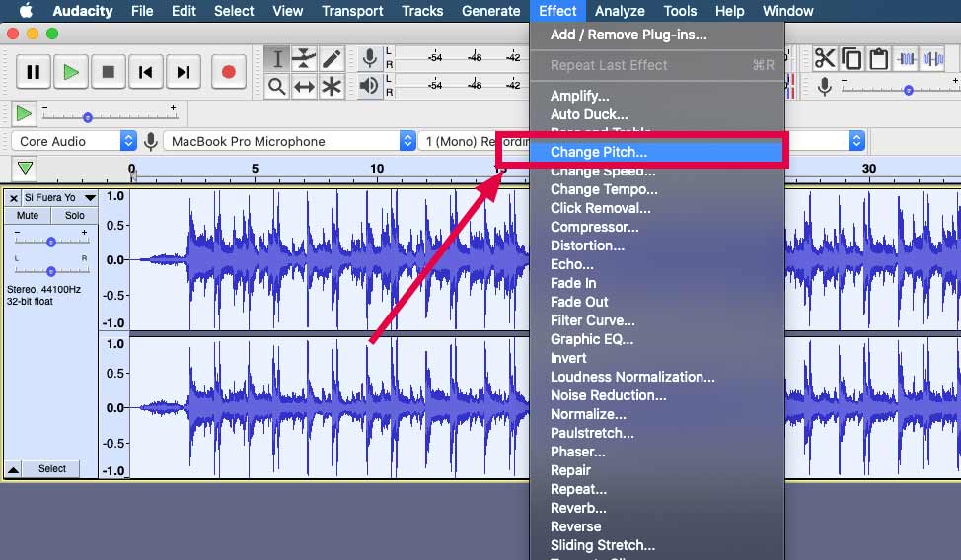Click the Stop playback button
Screen dimensions: 961x560
coord(109,72)
